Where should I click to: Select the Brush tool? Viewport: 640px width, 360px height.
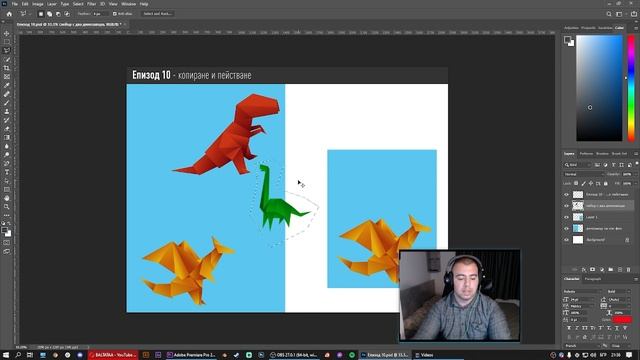pos(7,102)
